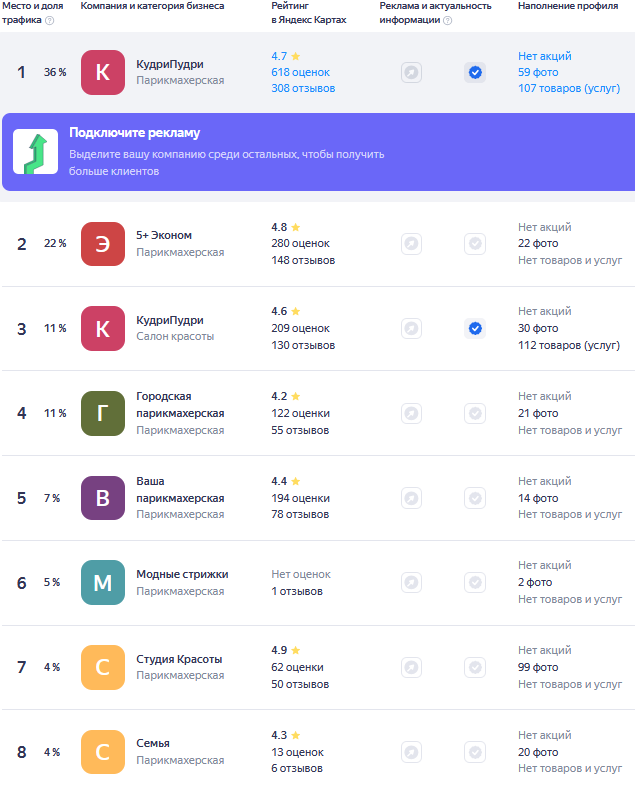Open '308 отзывов' reviews link
The width and height of the screenshot is (635, 790).
pyautogui.click(x=303, y=88)
